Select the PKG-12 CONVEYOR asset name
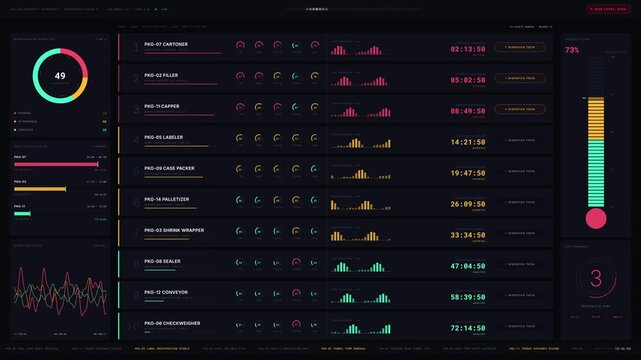Screen dimensions: 641x360 pyautogui.click(x=166, y=292)
